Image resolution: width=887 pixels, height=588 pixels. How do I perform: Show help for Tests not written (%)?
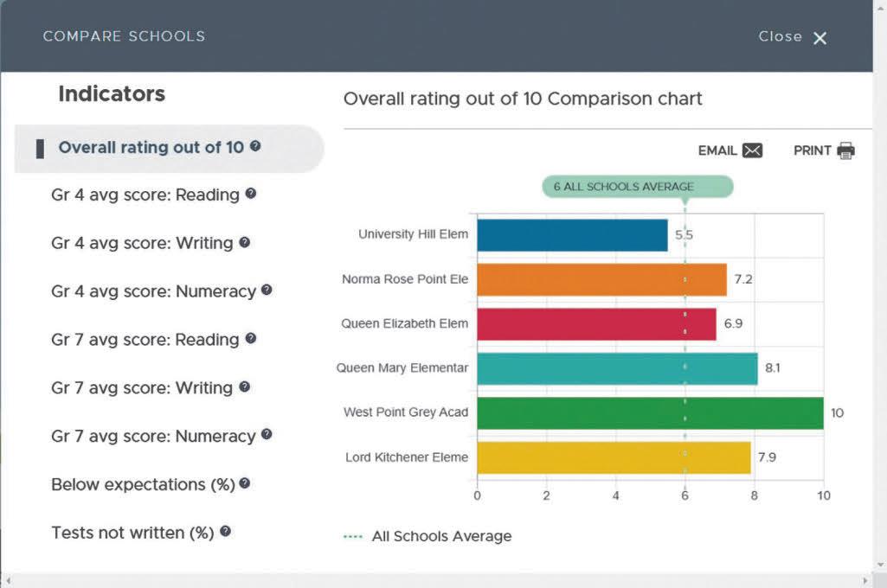(x=225, y=532)
